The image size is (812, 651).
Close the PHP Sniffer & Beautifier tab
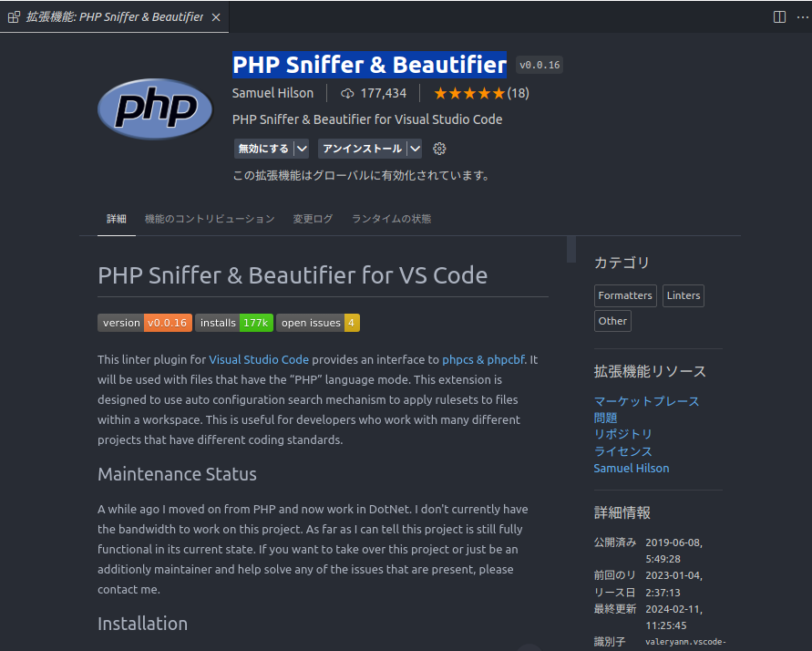coord(216,17)
